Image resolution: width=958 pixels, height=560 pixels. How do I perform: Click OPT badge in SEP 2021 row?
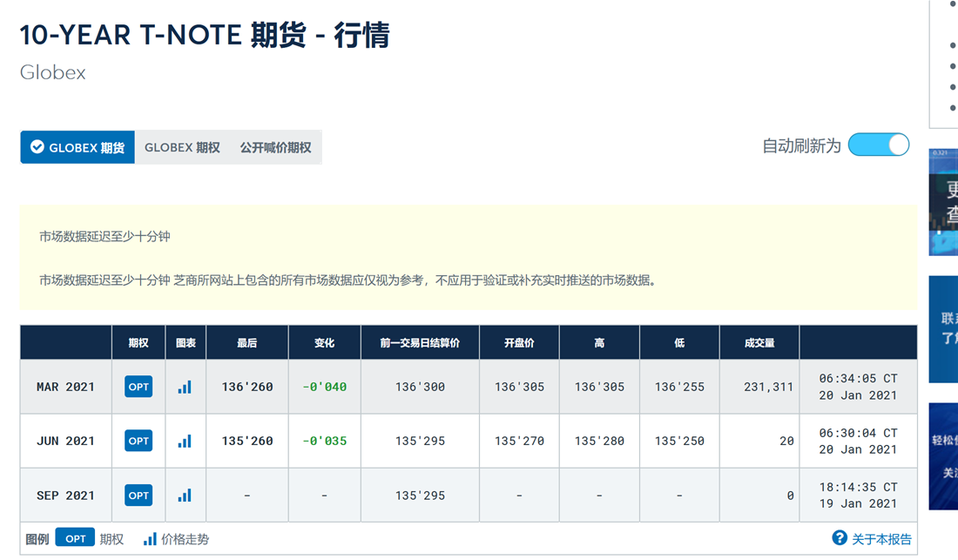(138, 496)
